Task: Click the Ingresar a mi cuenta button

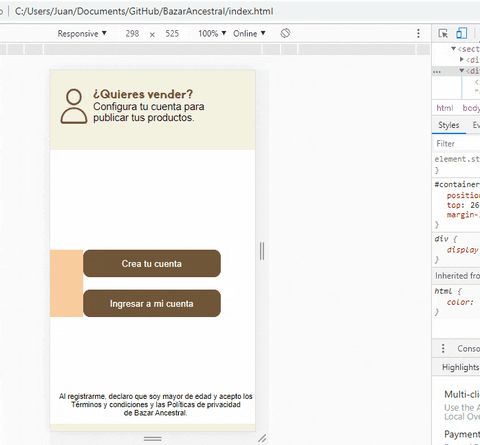Action: click(152, 303)
